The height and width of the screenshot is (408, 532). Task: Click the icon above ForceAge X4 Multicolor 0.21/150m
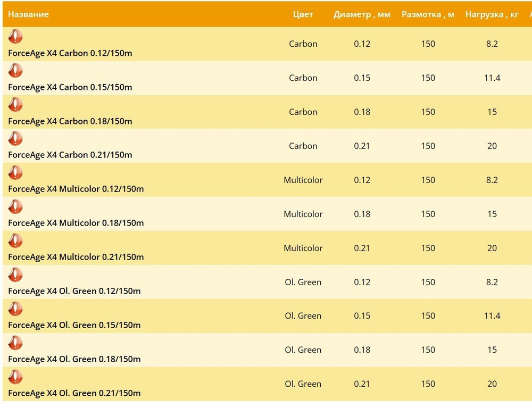(15, 241)
